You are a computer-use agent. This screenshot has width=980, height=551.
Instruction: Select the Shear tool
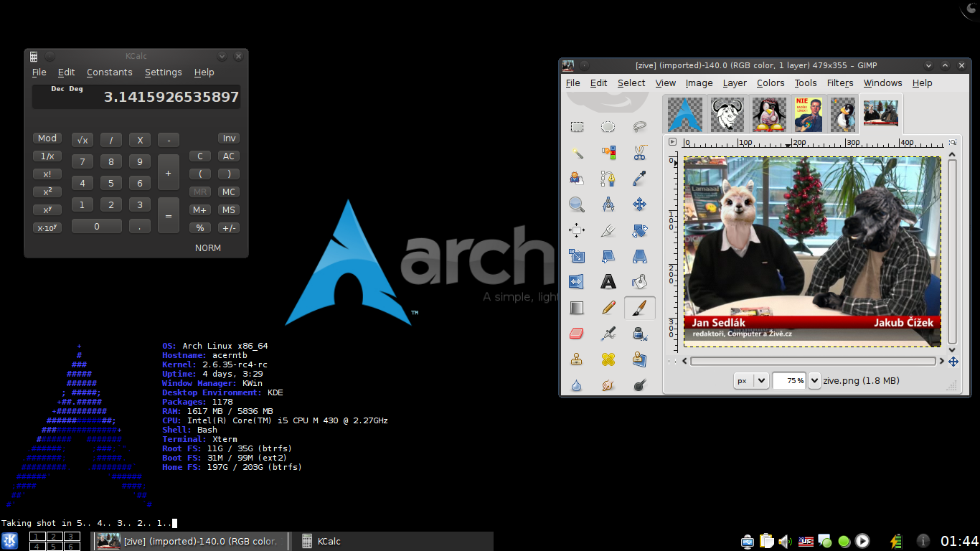coord(608,256)
